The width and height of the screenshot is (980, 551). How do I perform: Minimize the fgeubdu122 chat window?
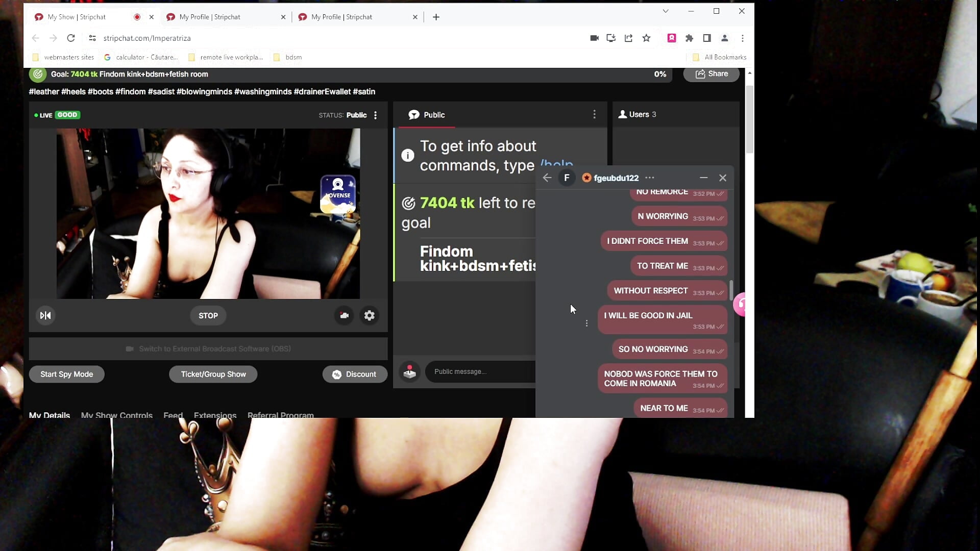pyautogui.click(x=704, y=178)
